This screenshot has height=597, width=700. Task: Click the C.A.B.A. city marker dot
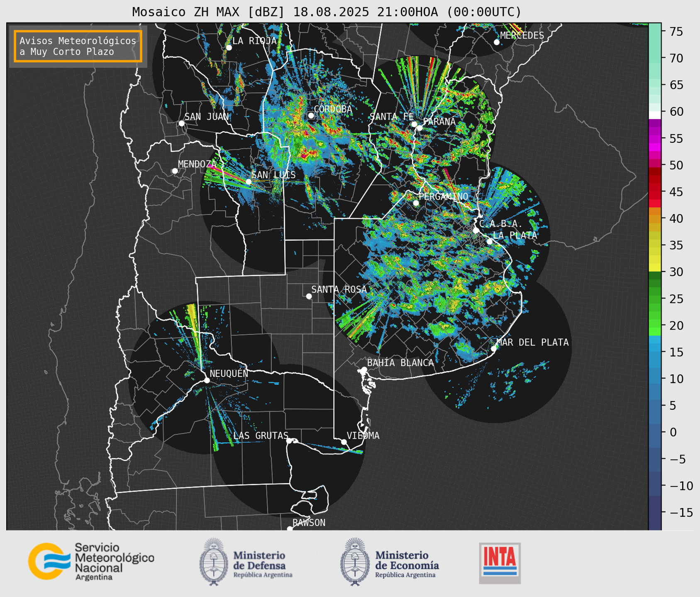click(476, 230)
